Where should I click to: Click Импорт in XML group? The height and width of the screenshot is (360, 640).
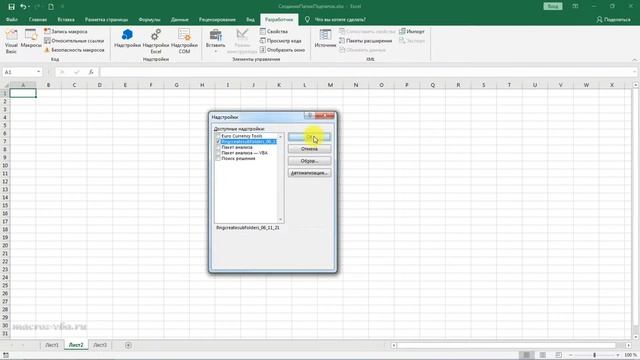[412, 31]
